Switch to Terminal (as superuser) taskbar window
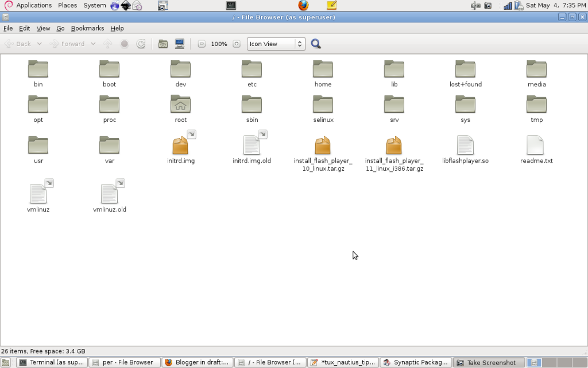This screenshot has width=588, height=368. pyautogui.click(x=52, y=362)
